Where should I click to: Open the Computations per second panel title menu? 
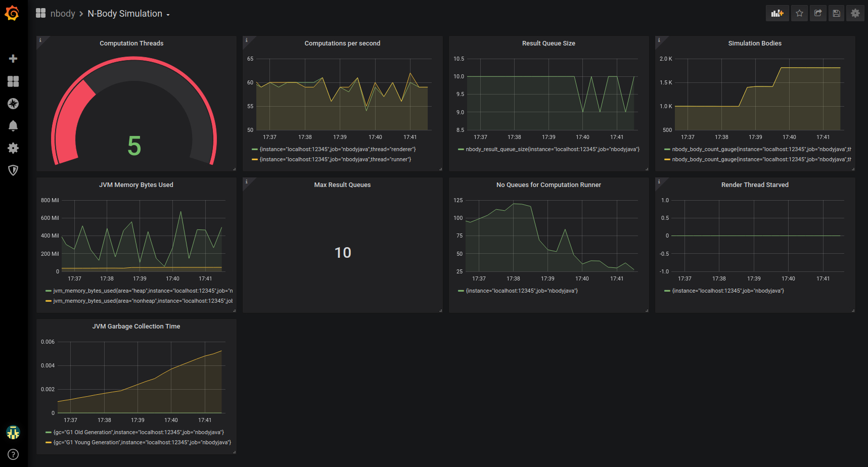(342, 43)
